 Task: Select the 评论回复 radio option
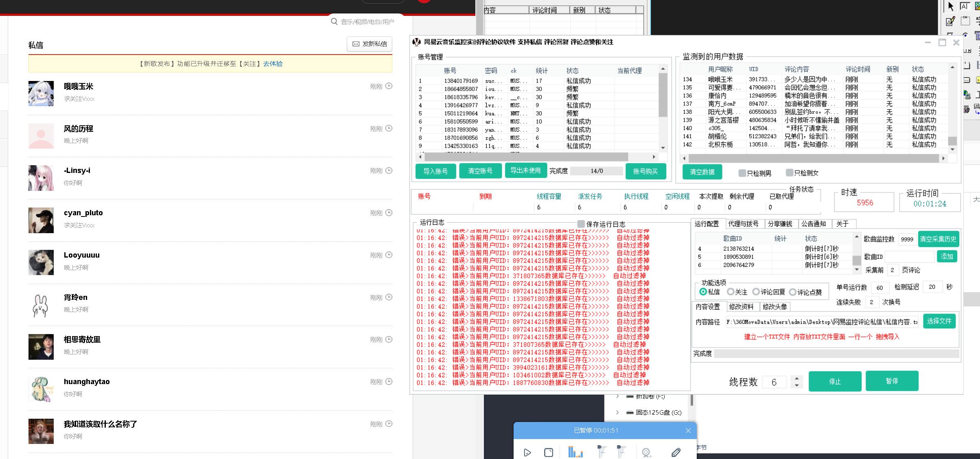coord(756,292)
